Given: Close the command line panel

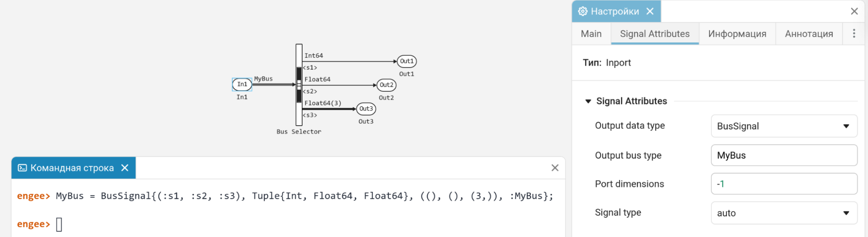Looking at the screenshot, I should (554, 168).
